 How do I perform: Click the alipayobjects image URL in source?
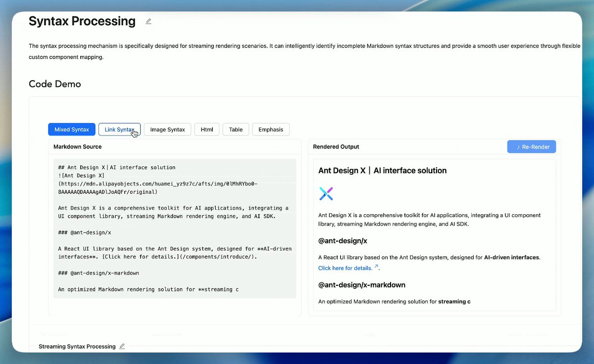tap(158, 187)
